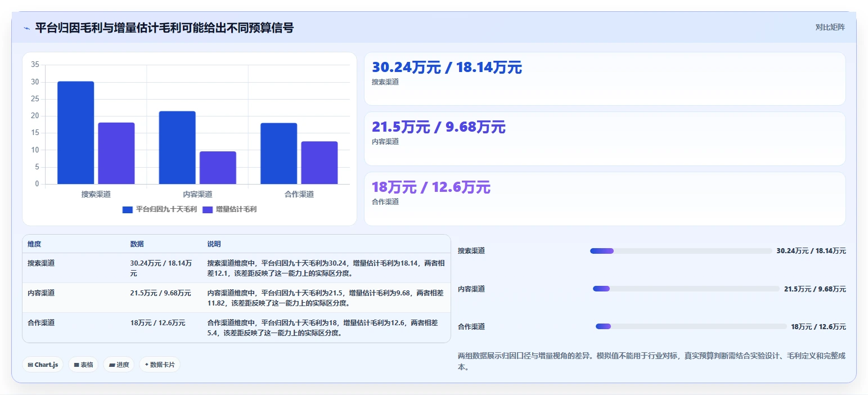868x395 pixels.
Task: Click 合作渠道 caption inside the third data card
Action: pyautogui.click(x=385, y=201)
